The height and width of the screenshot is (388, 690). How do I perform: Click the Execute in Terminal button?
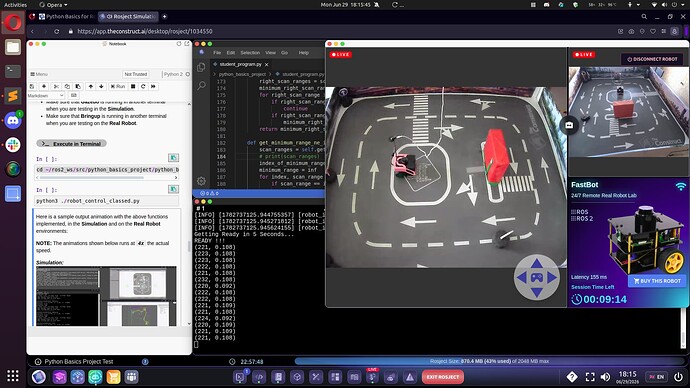(x=72, y=144)
